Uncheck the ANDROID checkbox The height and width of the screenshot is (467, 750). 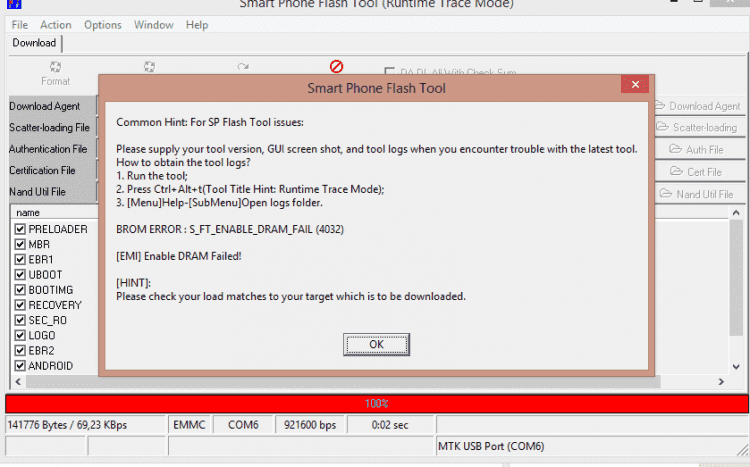click(x=20, y=366)
